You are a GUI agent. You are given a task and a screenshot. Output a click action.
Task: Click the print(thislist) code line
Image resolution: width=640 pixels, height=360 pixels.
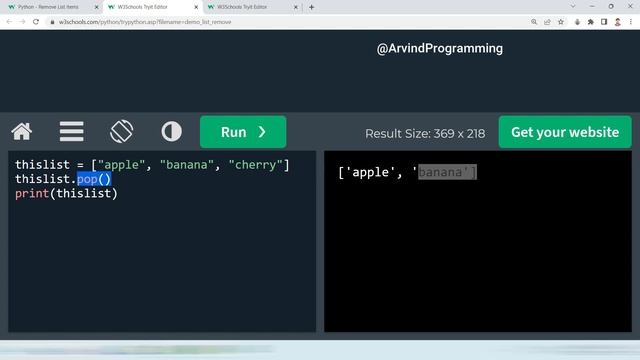click(x=66, y=193)
